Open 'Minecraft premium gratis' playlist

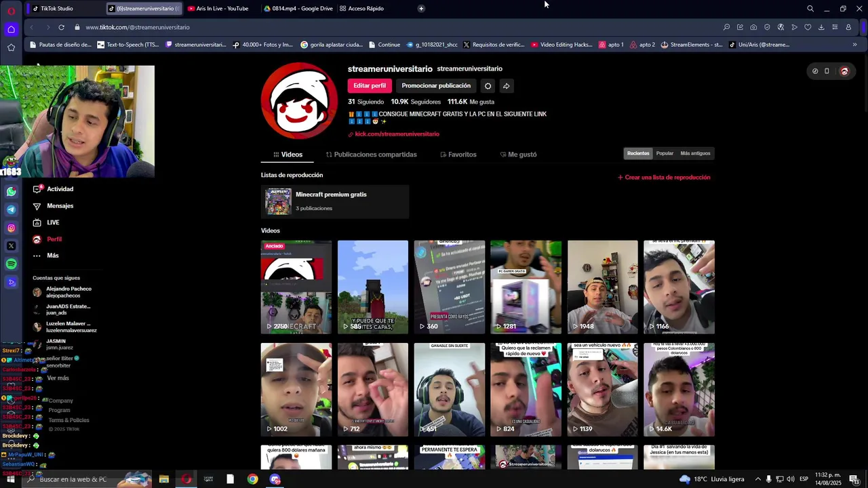pyautogui.click(x=335, y=202)
